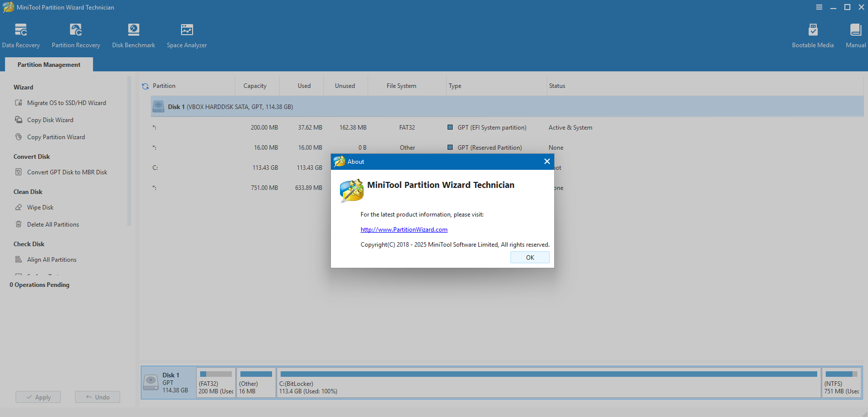
Task: Click the Copy Partition Wizard icon
Action: pyautogui.click(x=19, y=137)
